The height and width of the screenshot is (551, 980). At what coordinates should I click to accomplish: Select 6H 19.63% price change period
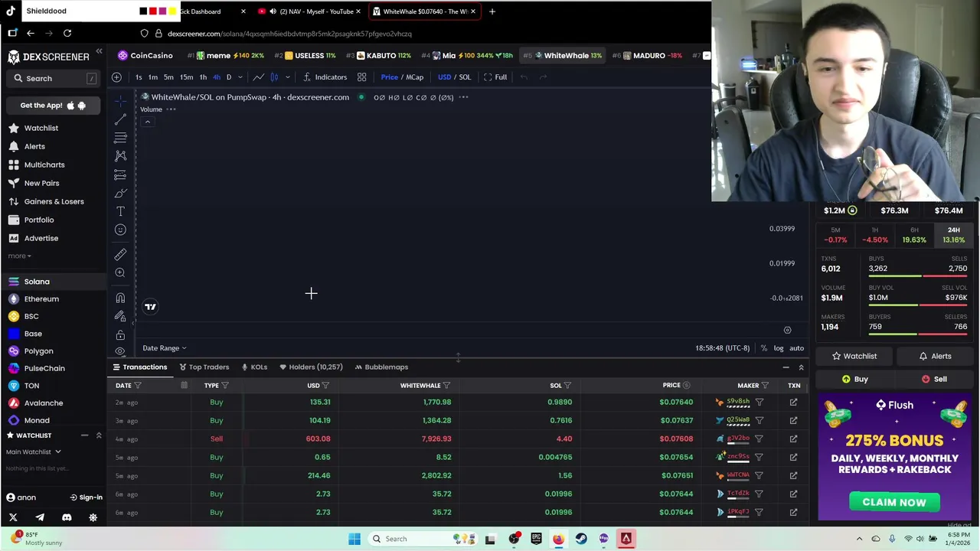[914, 235]
